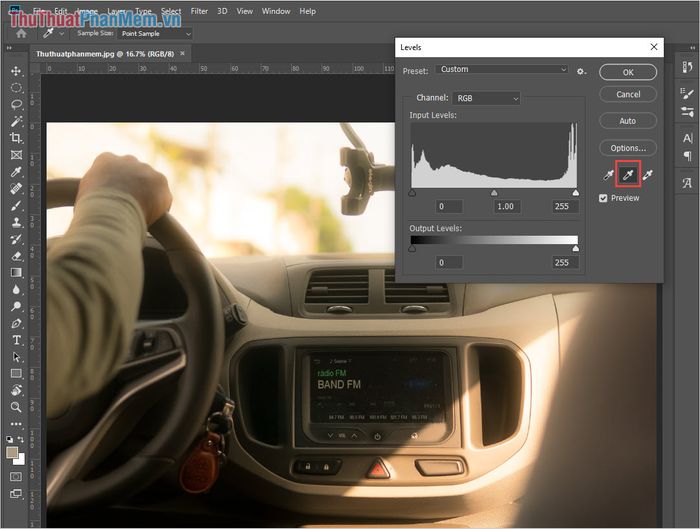The image size is (700, 529).
Task: Open the Window menu
Action: 276,11
